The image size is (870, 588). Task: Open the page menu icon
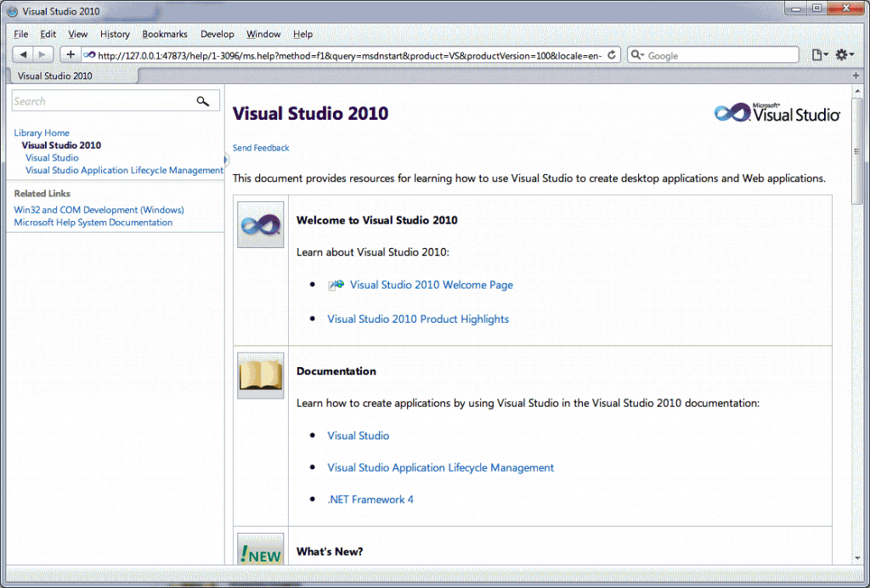pos(820,55)
